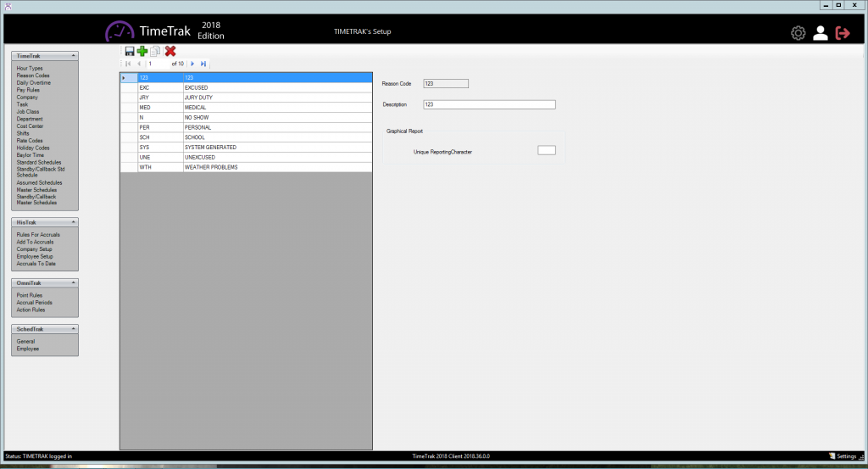Click the Description input field
The height and width of the screenshot is (469, 868).
pos(489,104)
